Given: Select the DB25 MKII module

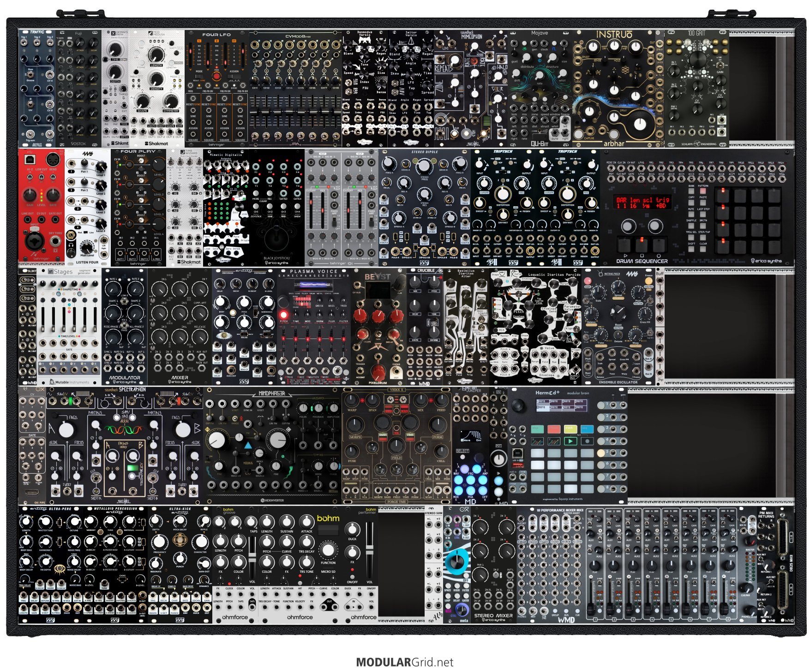Looking at the screenshot, I should tap(785, 565).
